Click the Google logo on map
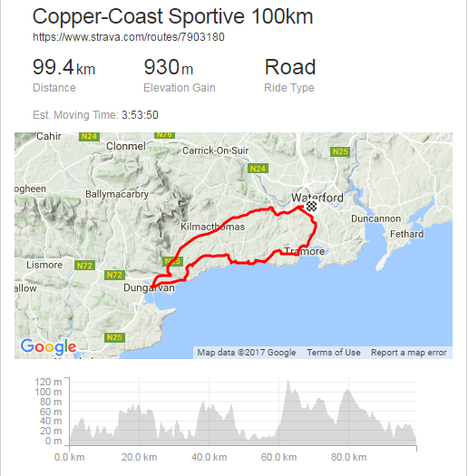This screenshot has height=476, width=468. click(48, 346)
